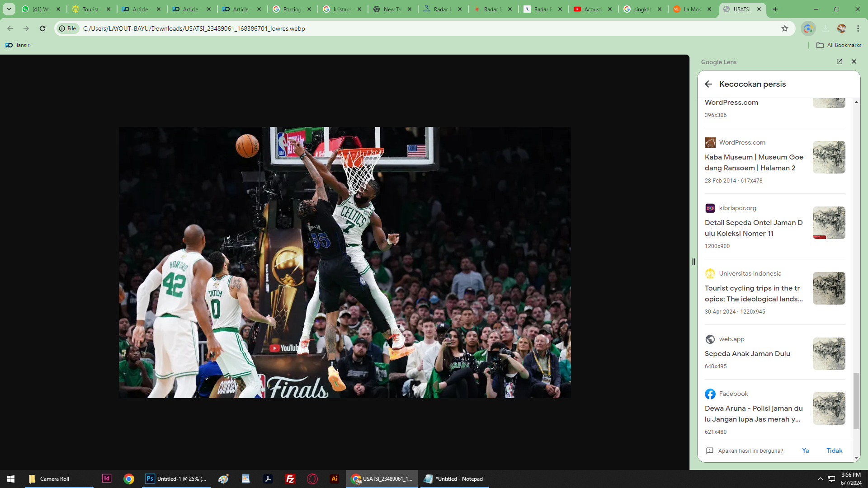Viewport: 868px width, 488px height.
Task: Open Sepeda Anak Jaman Dulu result
Action: 747,354
